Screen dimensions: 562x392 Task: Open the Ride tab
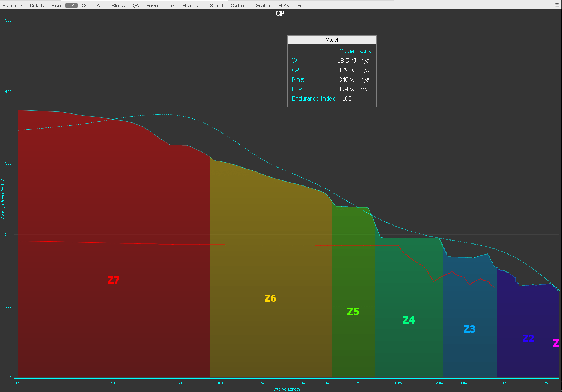tap(56, 5)
